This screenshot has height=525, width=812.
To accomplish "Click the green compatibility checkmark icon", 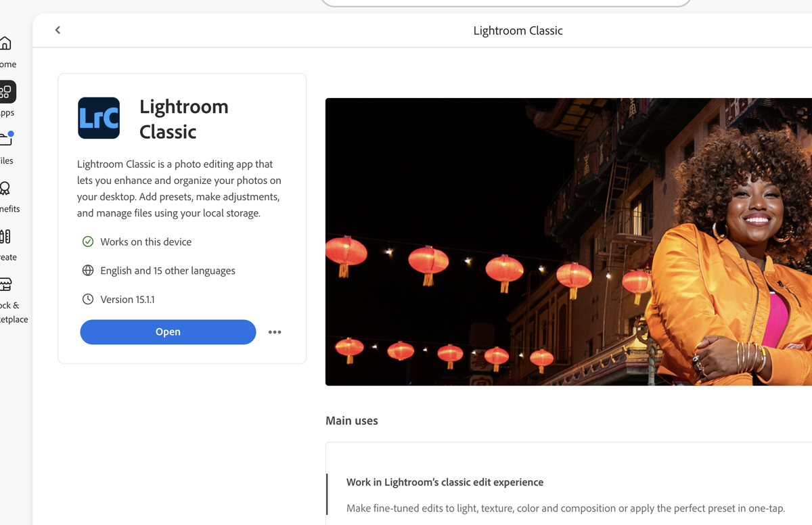I will pos(87,242).
